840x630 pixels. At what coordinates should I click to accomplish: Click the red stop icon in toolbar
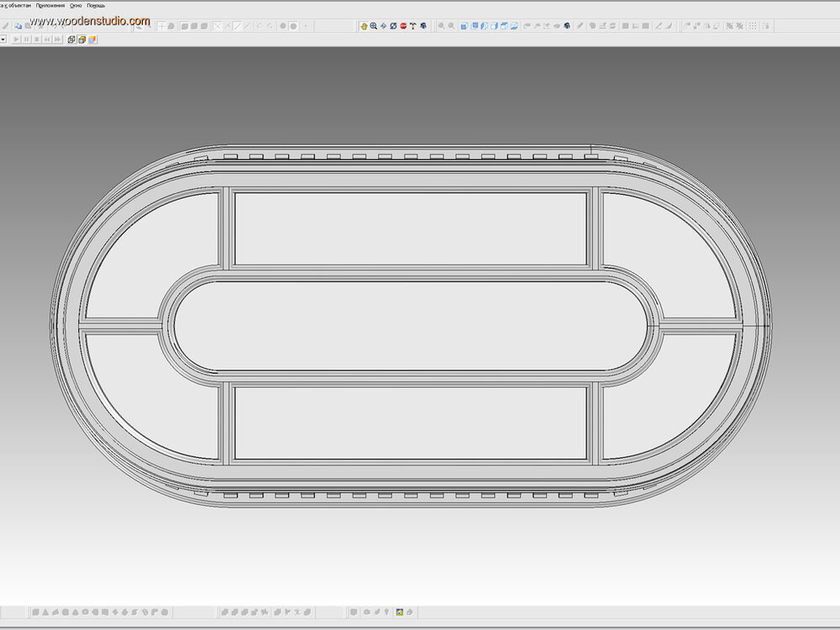pos(403,26)
